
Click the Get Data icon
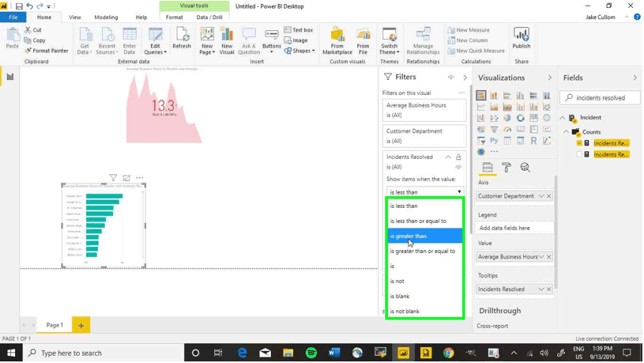pyautogui.click(x=85, y=40)
